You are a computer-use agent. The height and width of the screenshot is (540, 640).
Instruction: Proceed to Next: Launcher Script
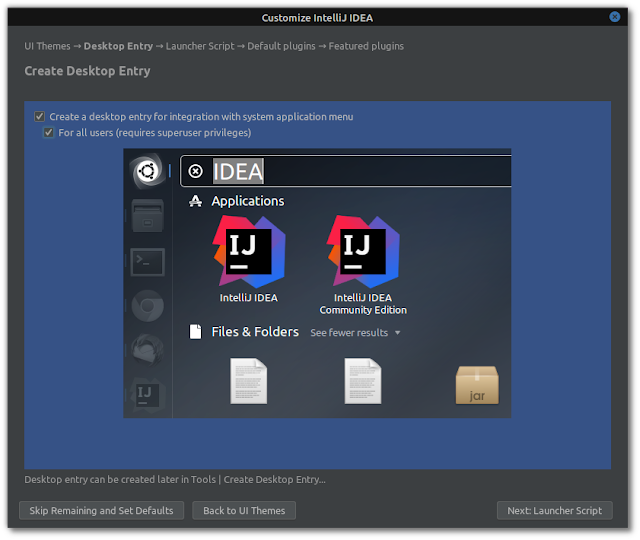(x=555, y=510)
